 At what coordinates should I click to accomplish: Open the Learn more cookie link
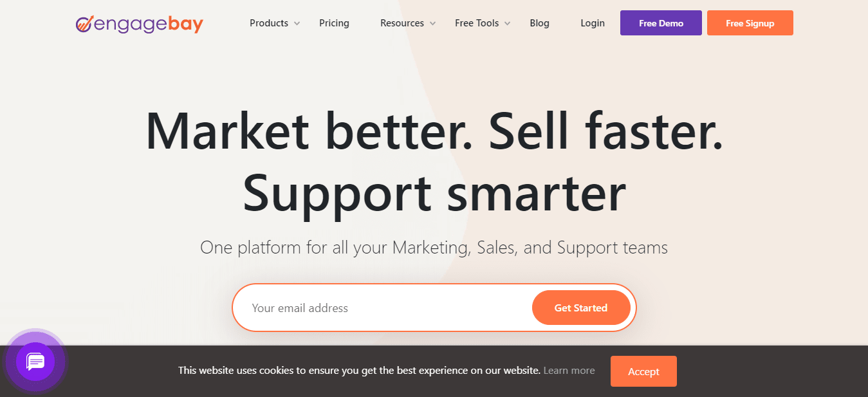click(569, 371)
